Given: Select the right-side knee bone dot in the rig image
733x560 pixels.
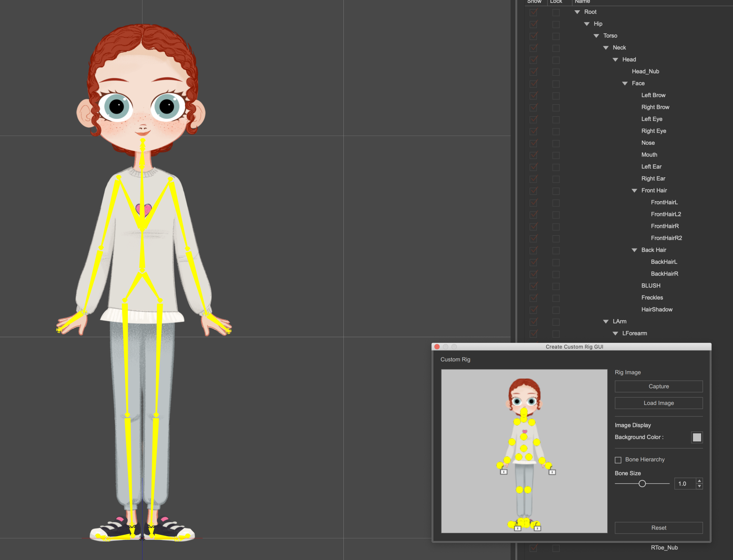Looking at the screenshot, I should [528, 490].
